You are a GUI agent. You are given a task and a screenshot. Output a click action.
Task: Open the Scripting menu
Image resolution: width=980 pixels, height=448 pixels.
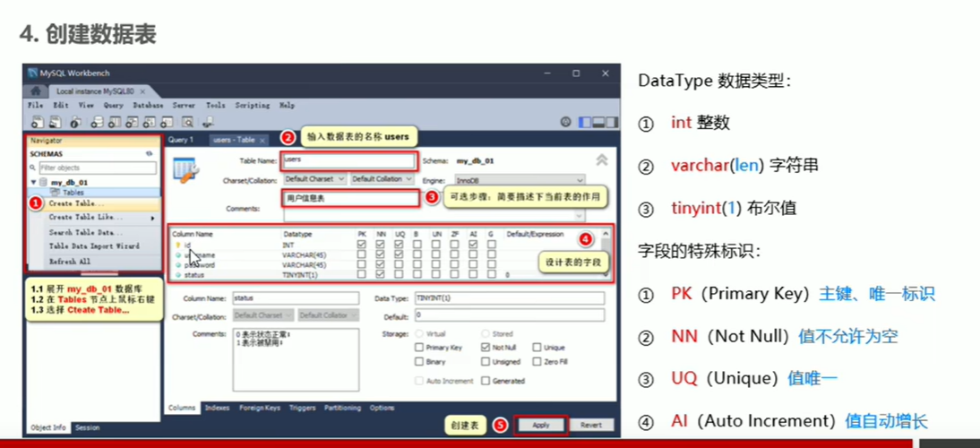click(253, 106)
